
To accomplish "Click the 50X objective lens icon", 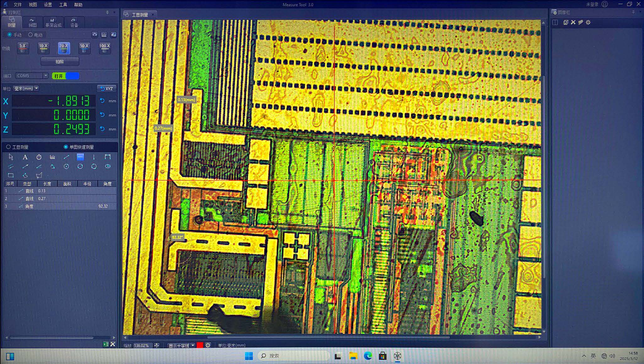I will point(84,48).
